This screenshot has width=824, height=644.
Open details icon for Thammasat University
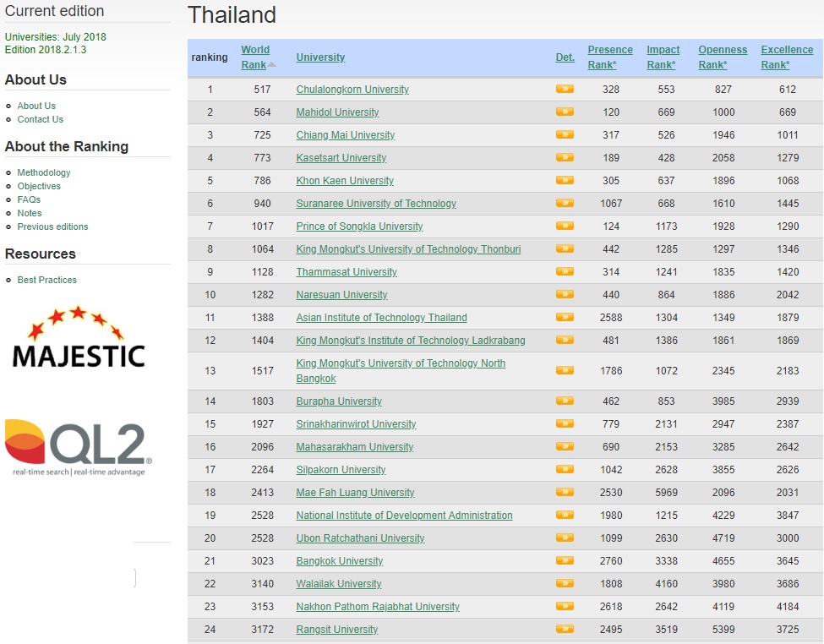(565, 272)
